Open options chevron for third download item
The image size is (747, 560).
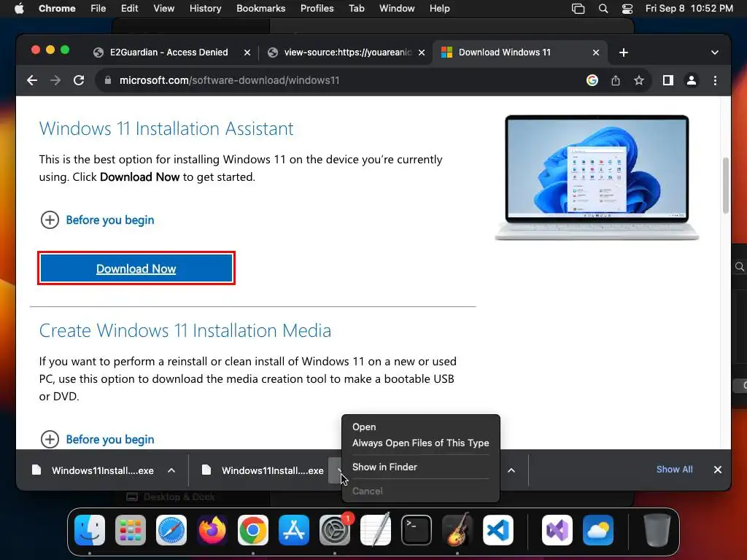pos(511,470)
